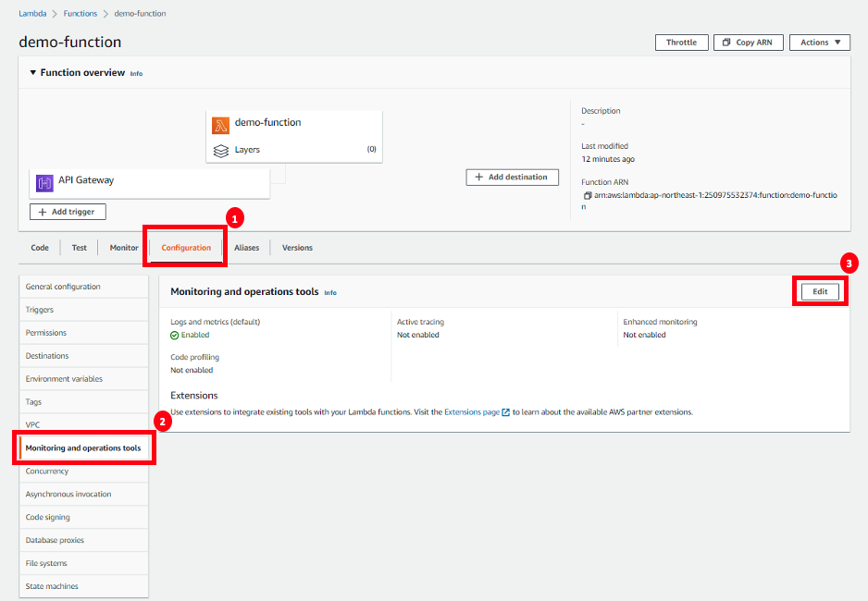Click the demo-function page title

point(70,42)
